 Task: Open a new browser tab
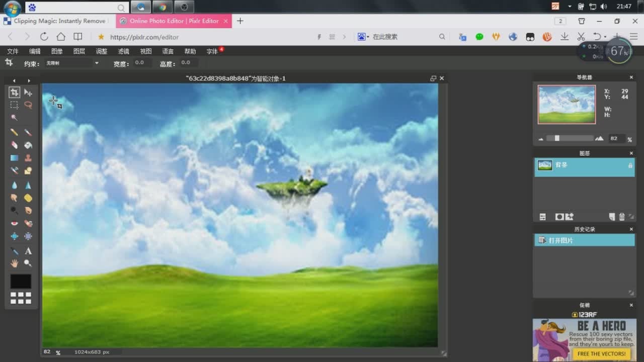pos(240,21)
